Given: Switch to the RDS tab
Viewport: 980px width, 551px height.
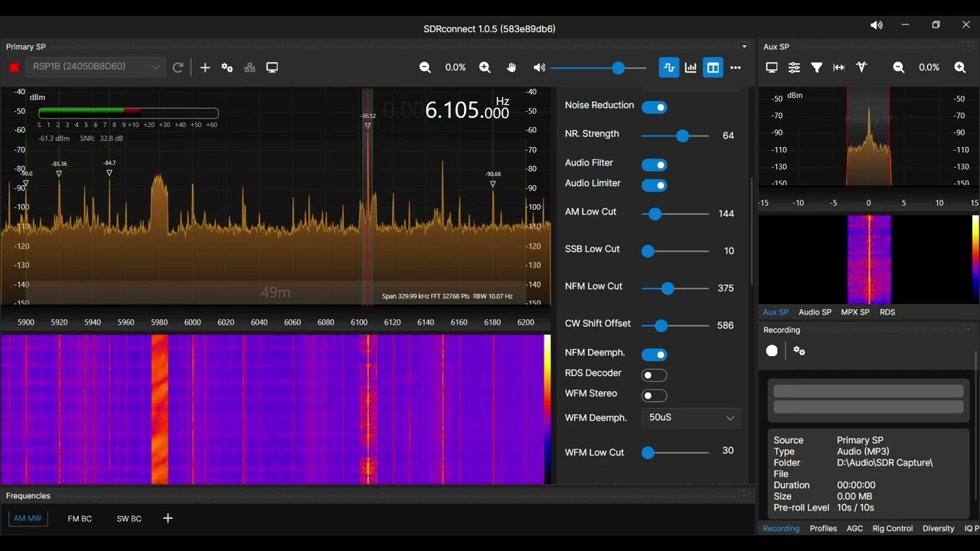Looking at the screenshot, I should click(887, 312).
